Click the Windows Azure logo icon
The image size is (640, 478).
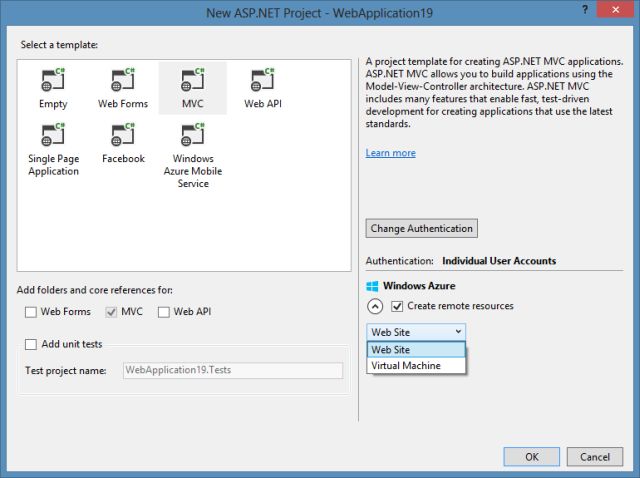click(x=372, y=286)
